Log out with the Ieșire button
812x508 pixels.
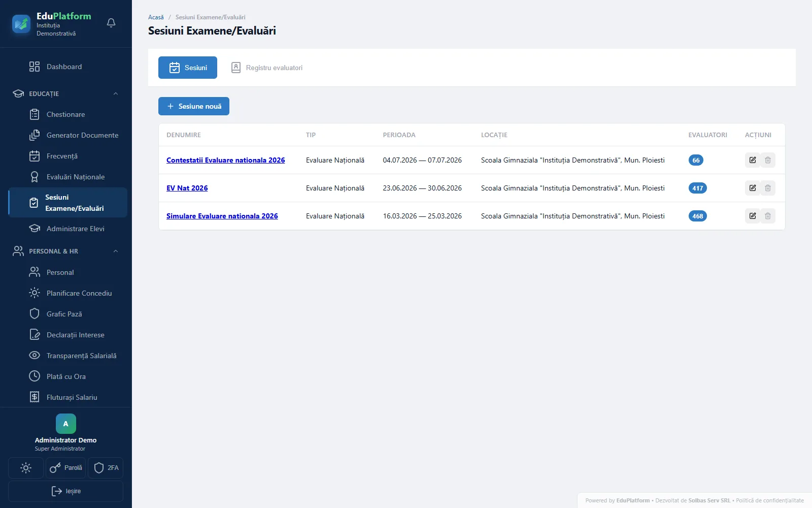coord(66,491)
